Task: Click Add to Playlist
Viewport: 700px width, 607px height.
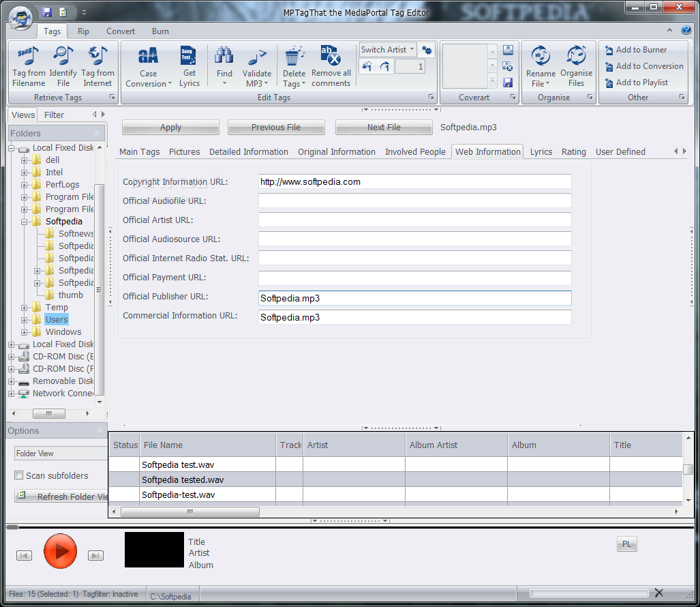Action: (x=636, y=83)
